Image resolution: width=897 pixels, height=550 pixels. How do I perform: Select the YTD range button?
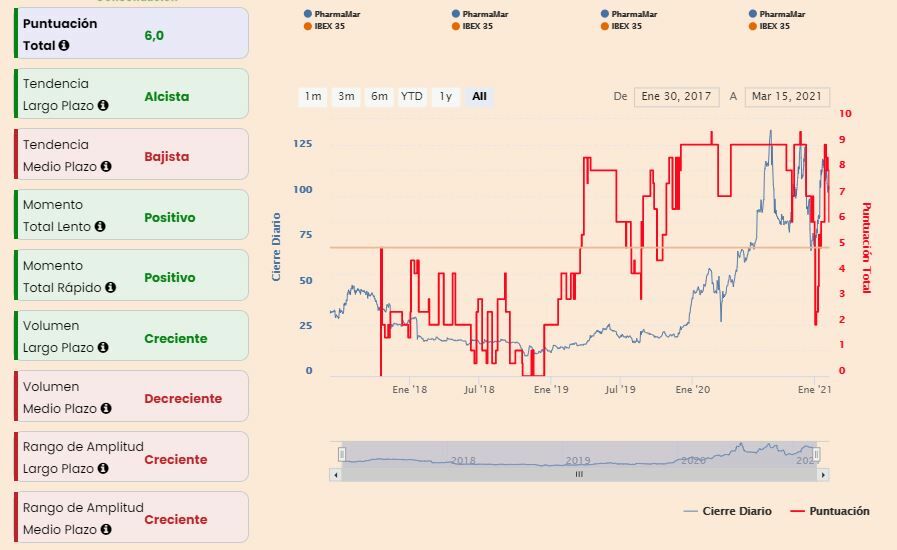pos(412,97)
